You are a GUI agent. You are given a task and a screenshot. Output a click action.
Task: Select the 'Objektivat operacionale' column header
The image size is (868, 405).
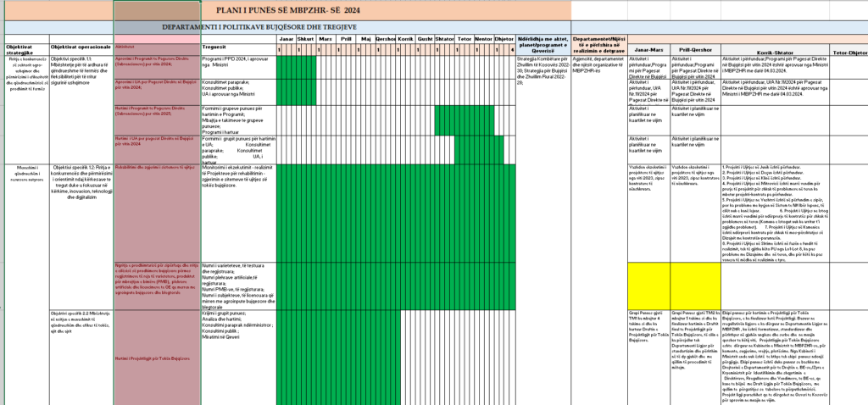click(80, 47)
